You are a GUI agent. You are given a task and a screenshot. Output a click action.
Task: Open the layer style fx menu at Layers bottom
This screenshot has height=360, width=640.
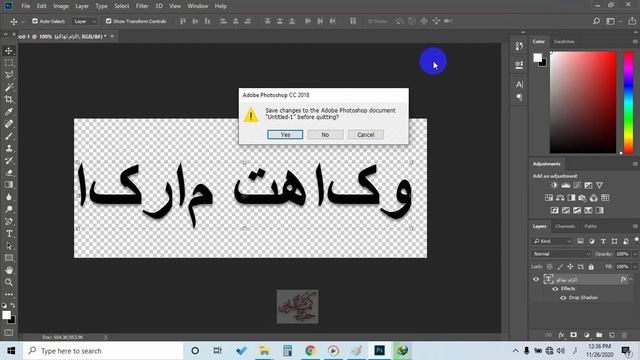click(561, 335)
